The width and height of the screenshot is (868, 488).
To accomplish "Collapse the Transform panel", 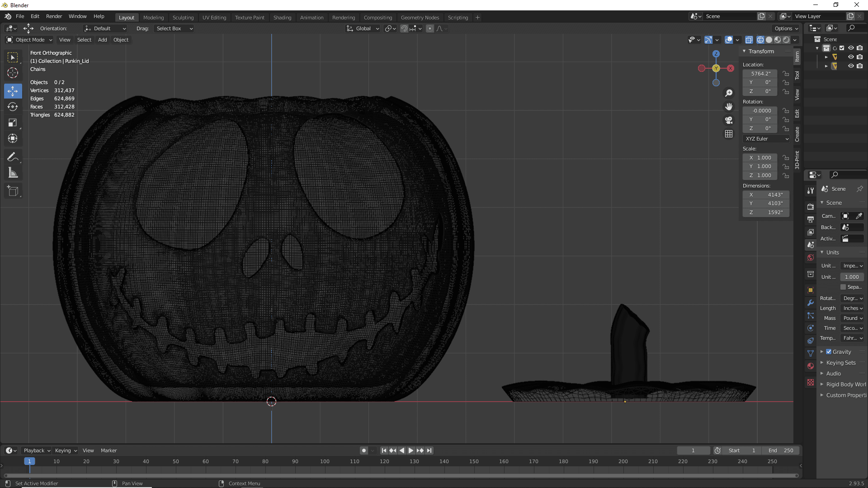I will click(x=761, y=51).
